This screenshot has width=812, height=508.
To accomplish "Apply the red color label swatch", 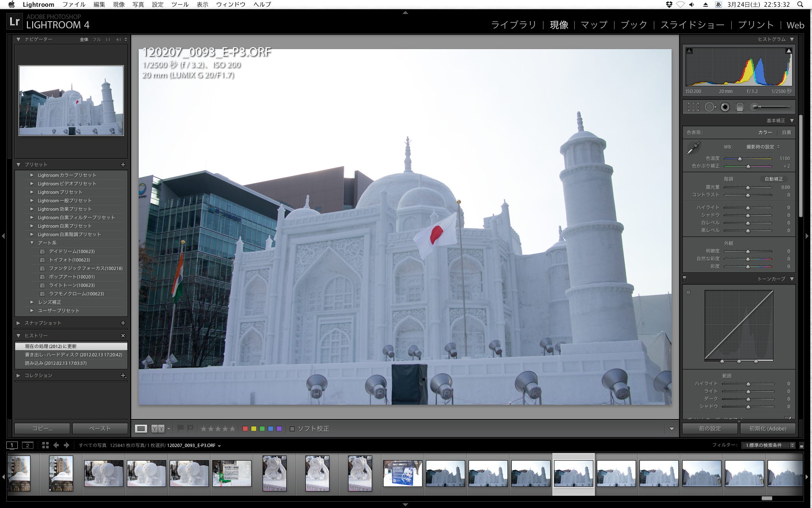I will [245, 429].
